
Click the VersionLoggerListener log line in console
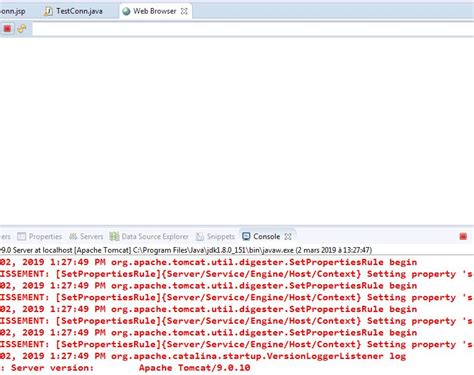[203, 356]
